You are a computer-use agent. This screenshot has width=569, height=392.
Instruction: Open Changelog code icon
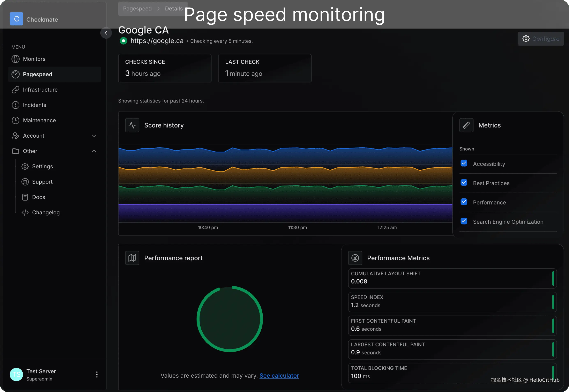[25, 213]
